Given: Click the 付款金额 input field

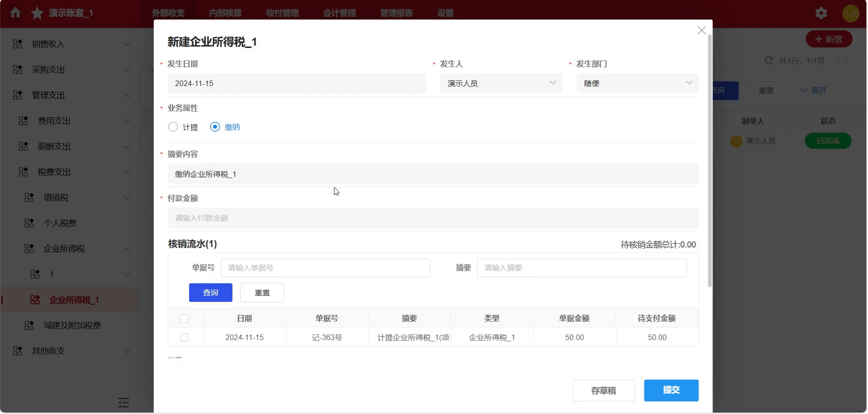Looking at the screenshot, I should [433, 218].
